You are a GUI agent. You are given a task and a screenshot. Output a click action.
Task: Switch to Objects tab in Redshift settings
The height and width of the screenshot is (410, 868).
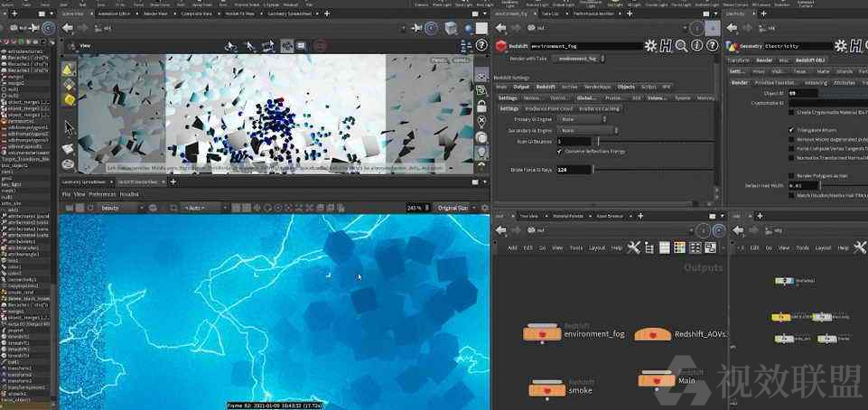[x=626, y=87]
